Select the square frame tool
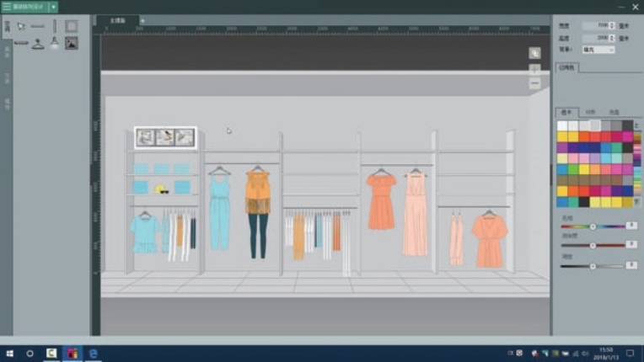Viewport: 644px width, 362px height. pyautogui.click(x=71, y=26)
